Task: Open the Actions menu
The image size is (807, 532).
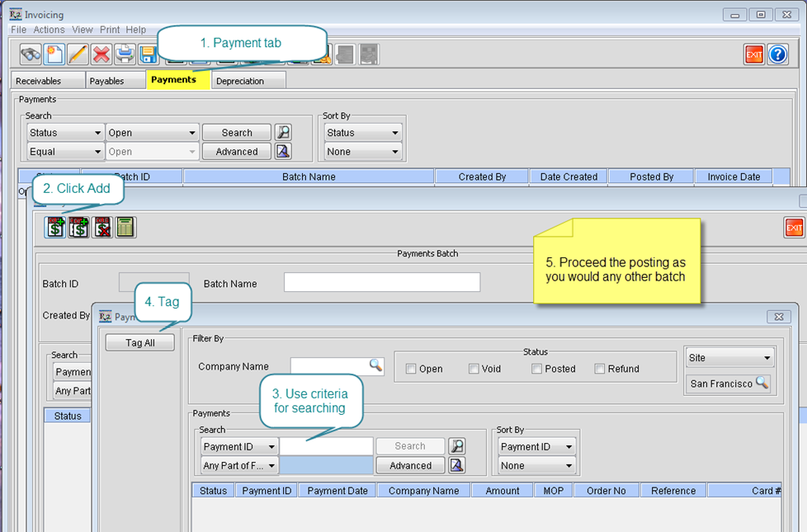Action: [x=49, y=30]
